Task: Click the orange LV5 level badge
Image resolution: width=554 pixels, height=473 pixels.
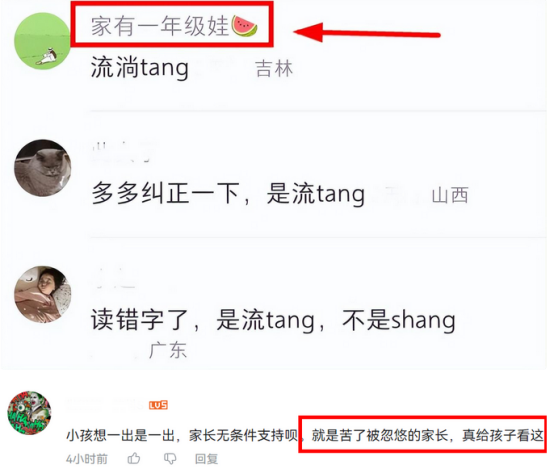Action: point(158,405)
